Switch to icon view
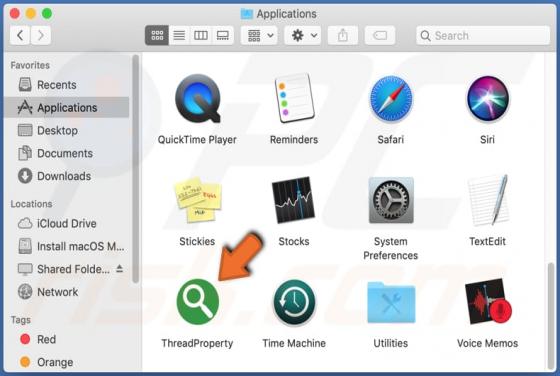Screen dimensions: 560x376 tap(157, 35)
